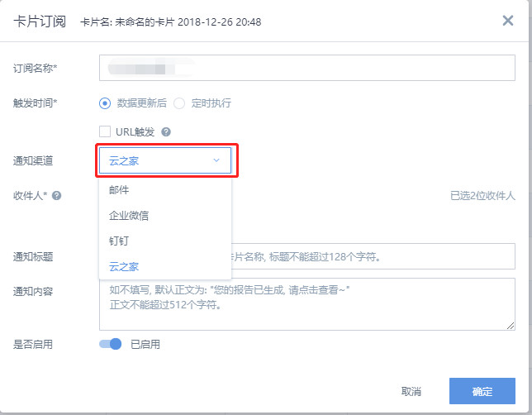The image size is (532, 415).
Task: Choose 企业微信 from the channel list
Action: pyautogui.click(x=129, y=216)
